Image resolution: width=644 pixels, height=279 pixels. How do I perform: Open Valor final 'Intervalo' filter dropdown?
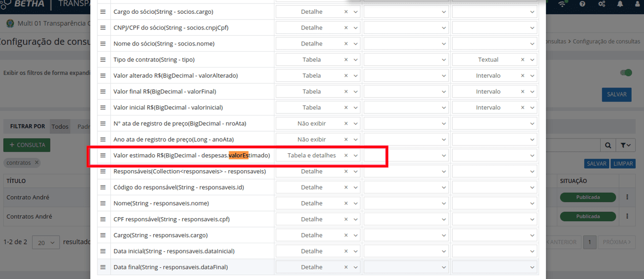(532, 91)
